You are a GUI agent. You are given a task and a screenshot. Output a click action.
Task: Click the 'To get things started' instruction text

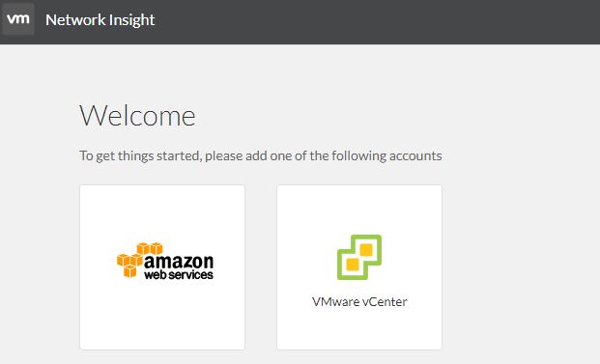(261, 156)
